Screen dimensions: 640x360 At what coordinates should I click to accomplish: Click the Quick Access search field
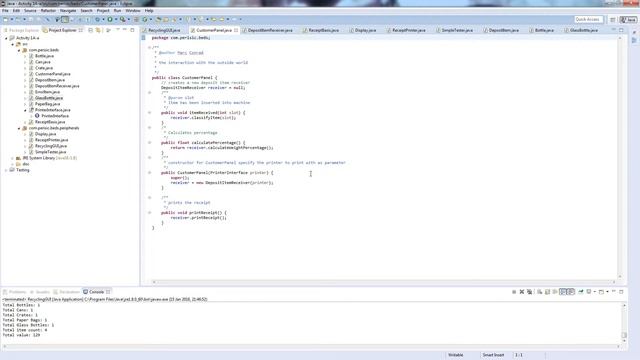(588, 20)
